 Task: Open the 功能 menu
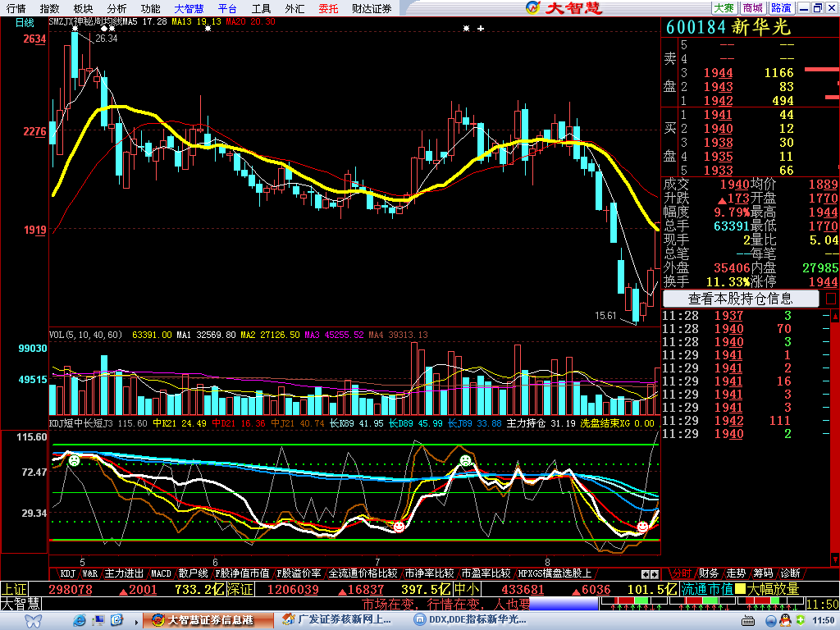151,8
